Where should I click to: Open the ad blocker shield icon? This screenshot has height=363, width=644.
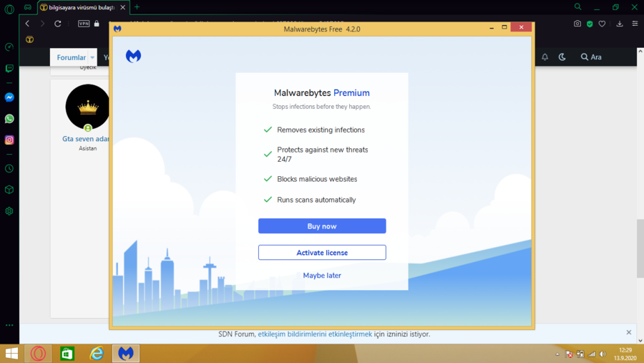point(590,24)
